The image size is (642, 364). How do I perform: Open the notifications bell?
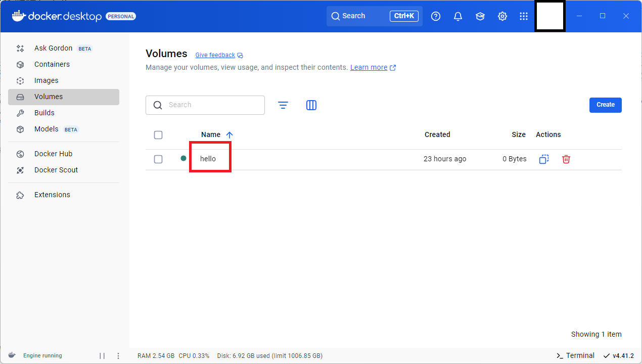click(x=457, y=16)
